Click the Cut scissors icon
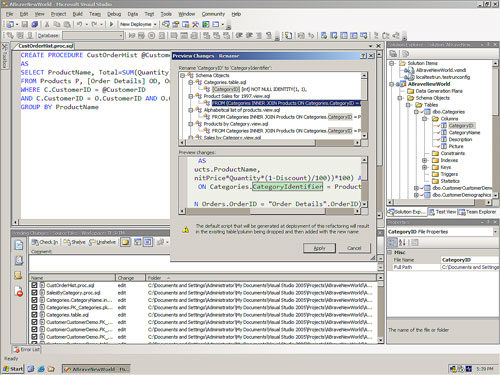The image size is (500, 375). 47,24
